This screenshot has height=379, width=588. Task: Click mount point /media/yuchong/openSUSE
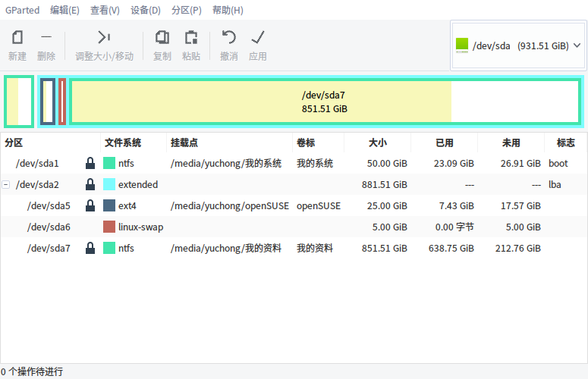tap(229, 206)
